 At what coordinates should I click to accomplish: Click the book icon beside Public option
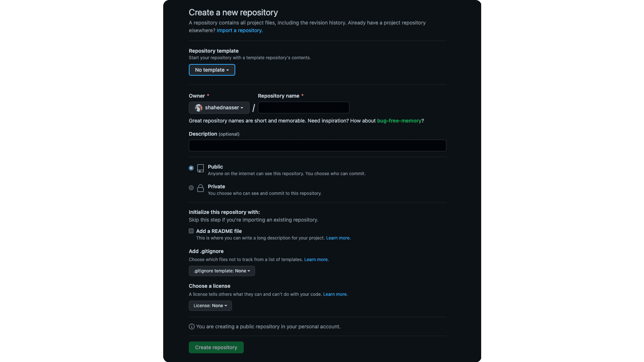coord(201,169)
